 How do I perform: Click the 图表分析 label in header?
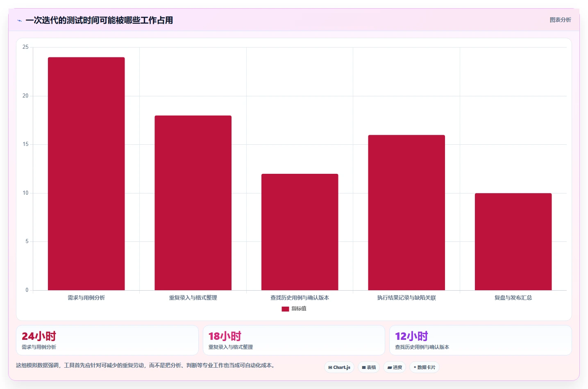click(560, 20)
